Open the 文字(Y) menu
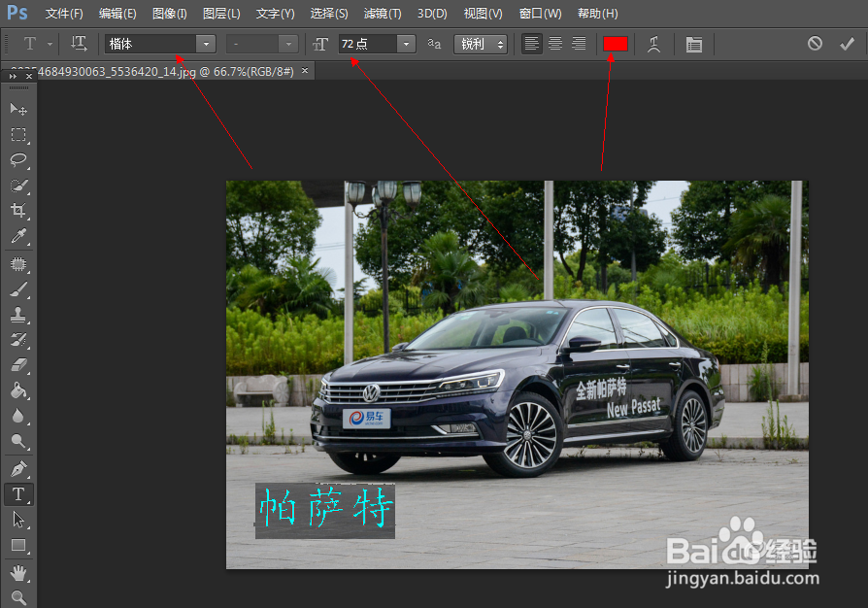Screen dimensions: 868x608 pos(275,14)
